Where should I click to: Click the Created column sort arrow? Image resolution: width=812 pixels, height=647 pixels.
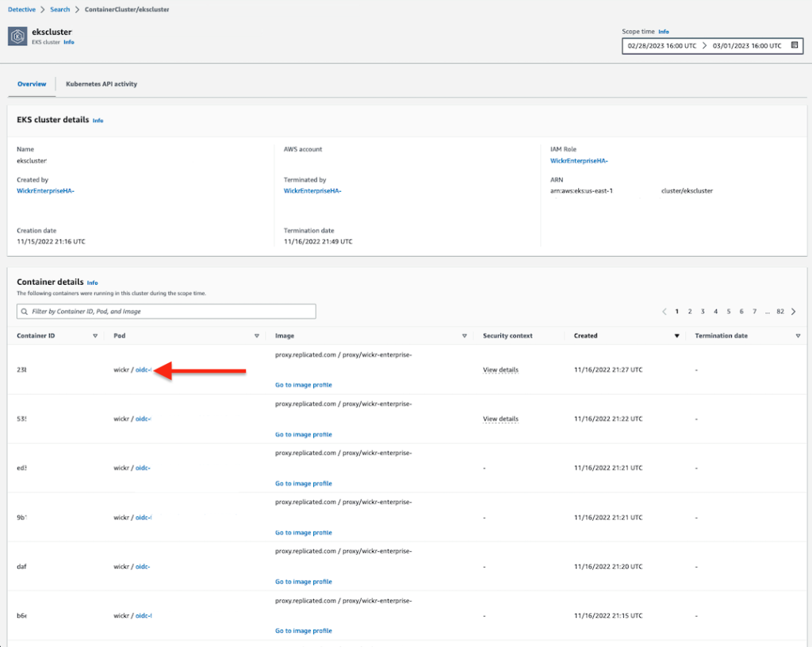click(676, 335)
